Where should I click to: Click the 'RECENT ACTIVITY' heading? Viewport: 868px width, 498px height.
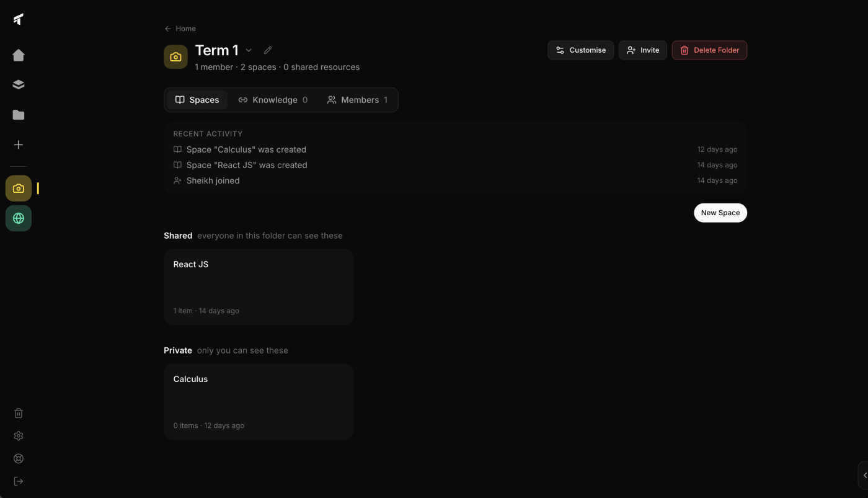[208, 134]
